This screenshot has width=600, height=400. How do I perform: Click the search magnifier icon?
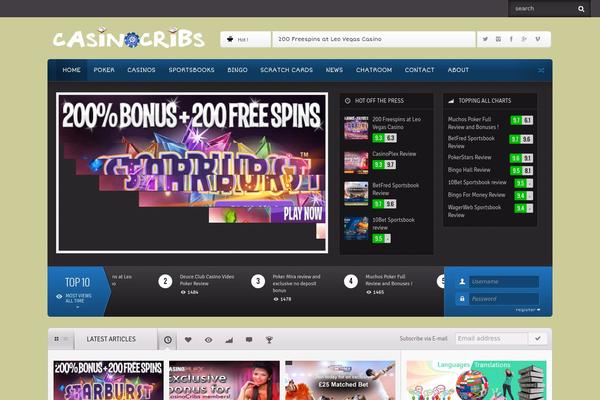click(x=581, y=9)
